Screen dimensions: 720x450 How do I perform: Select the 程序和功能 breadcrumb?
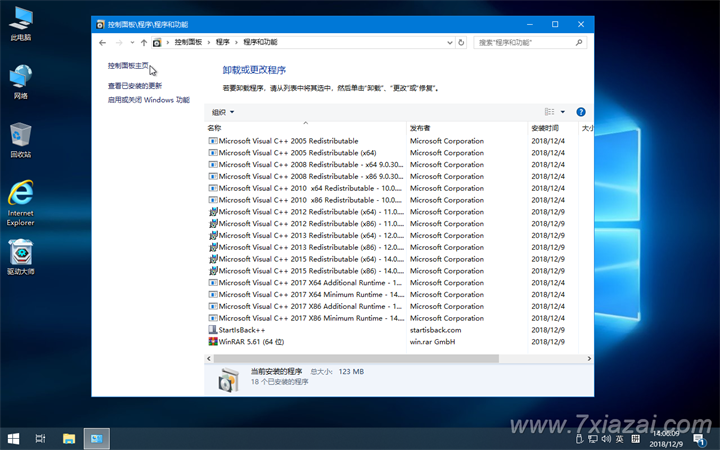[260, 42]
